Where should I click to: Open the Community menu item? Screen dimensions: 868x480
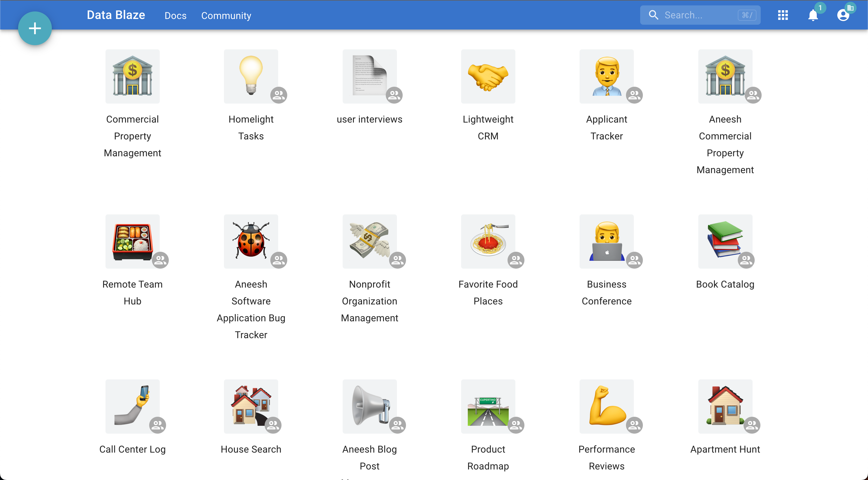226,15
